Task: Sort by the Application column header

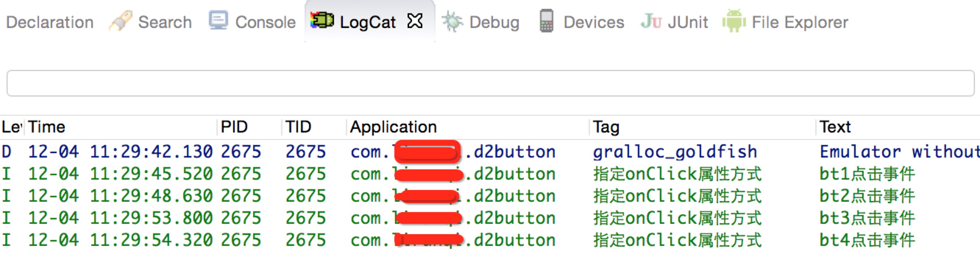Action: (x=393, y=127)
